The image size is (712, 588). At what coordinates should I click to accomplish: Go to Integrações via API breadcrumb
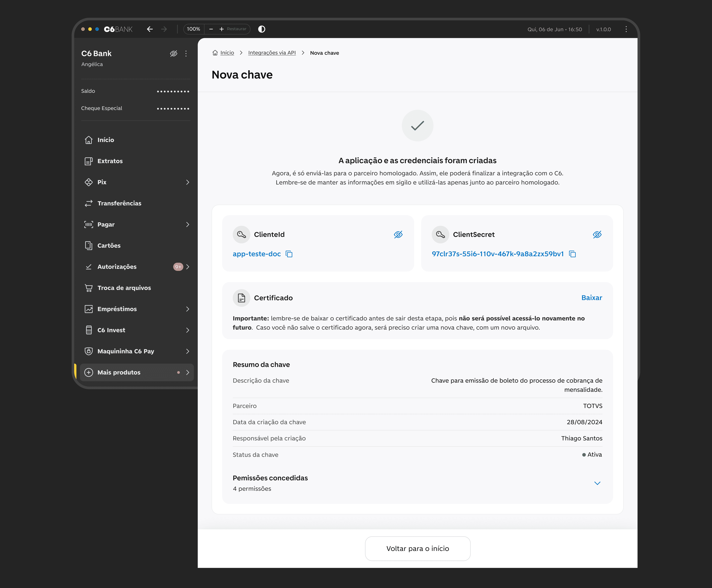(x=272, y=53)
